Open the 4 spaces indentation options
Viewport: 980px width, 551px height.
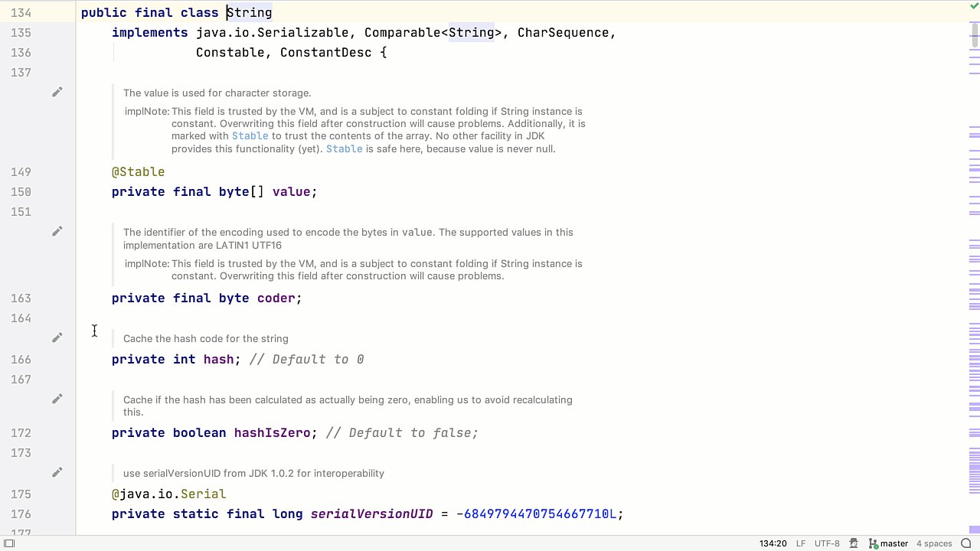(x=933, y=543)
